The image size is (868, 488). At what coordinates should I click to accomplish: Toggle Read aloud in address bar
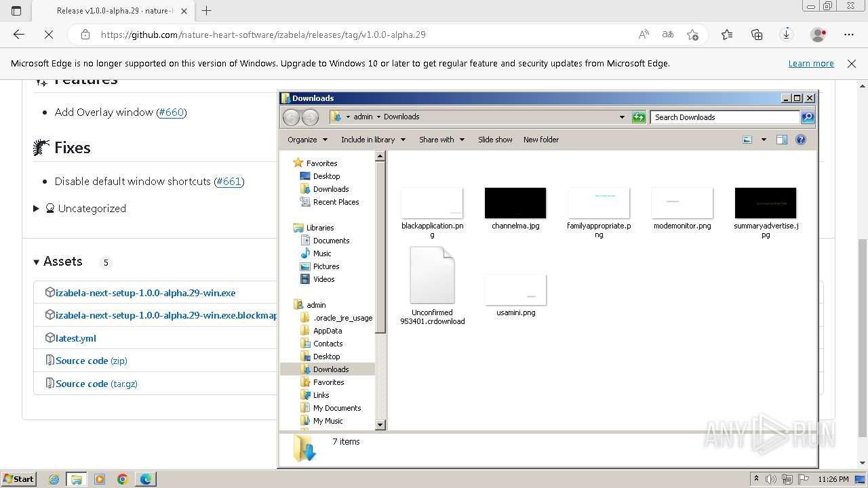coord(644,35)
